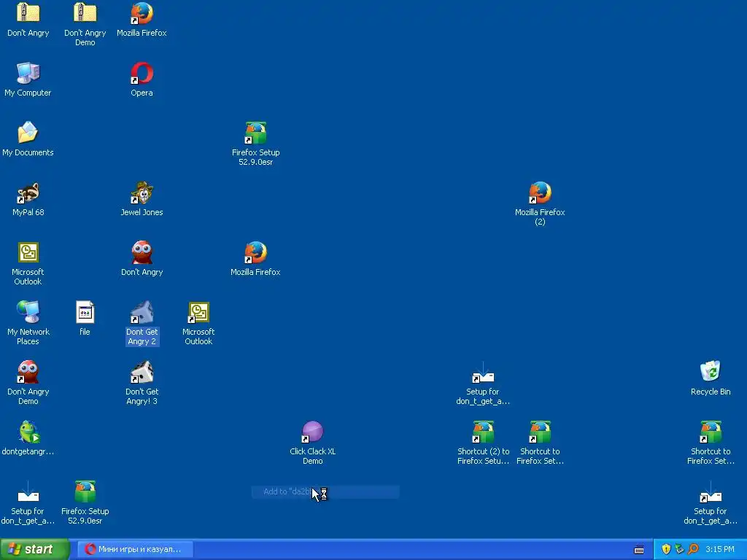Select the Don't Get Angry! 3 dice shortcut
The image size is (747, 560).
coord(142,372)
